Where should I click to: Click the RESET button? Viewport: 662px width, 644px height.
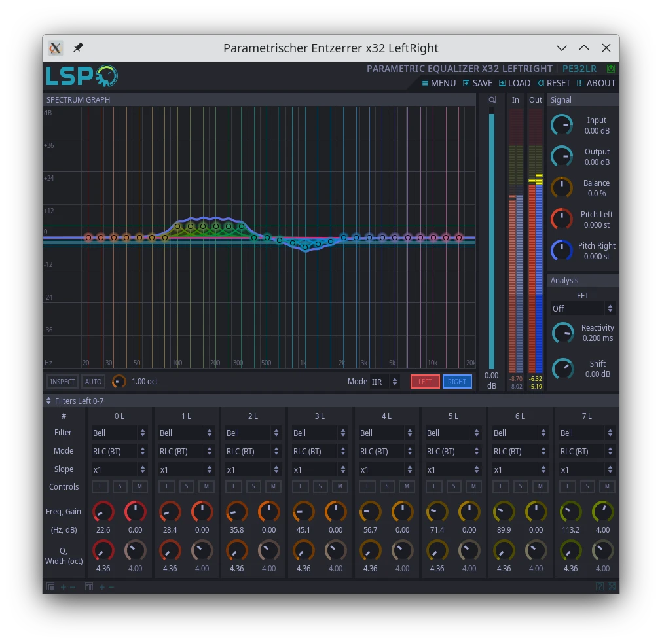point(554,83)
